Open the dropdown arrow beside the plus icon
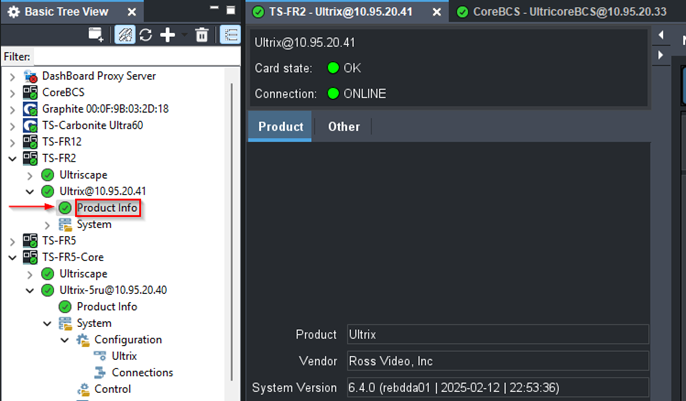Screen dimensions: 686x401 click(x=184, y=35)
